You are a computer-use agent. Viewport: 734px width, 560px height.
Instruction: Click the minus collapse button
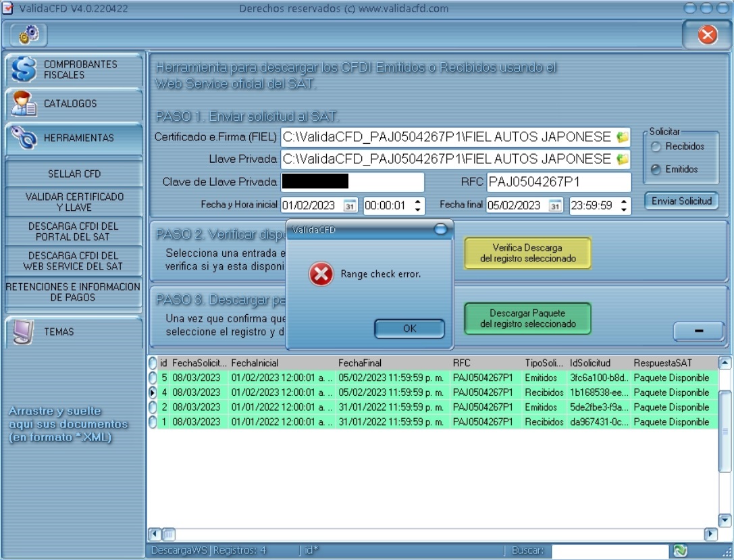point(699,330)
